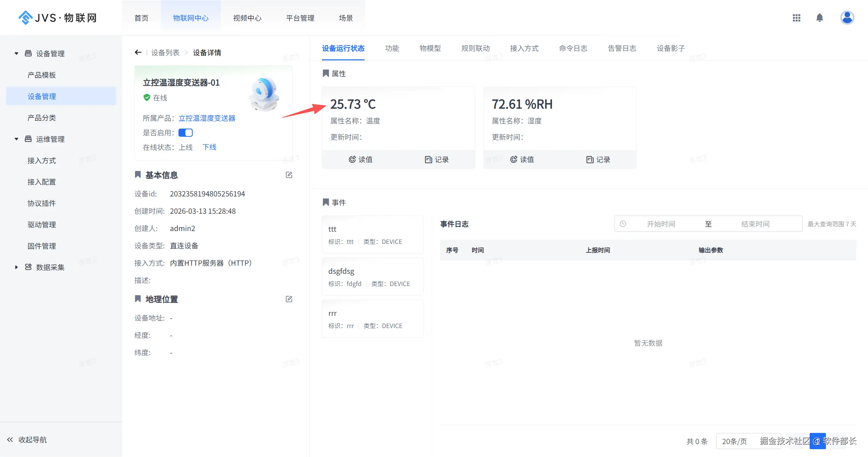Switch to the 物模型 tab
Image resolution: width=868 pixels, height=457 pixels.
430,48
